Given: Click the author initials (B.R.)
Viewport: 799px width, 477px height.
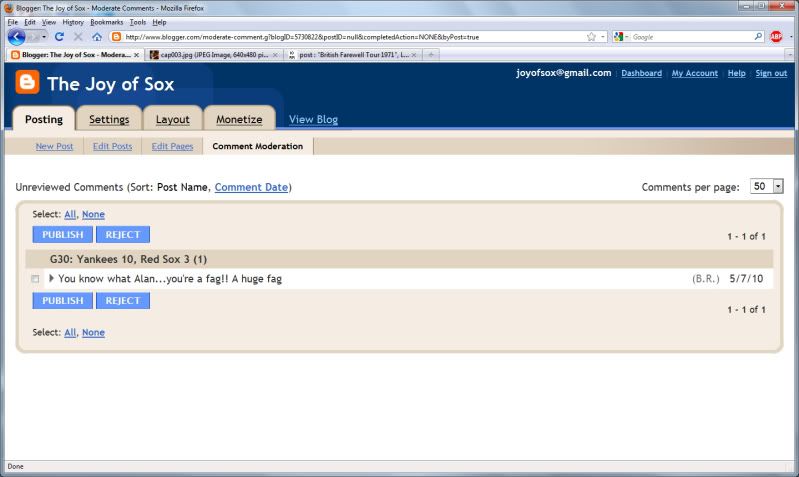Looking at the screenshot, I should [x=706, y=279].
